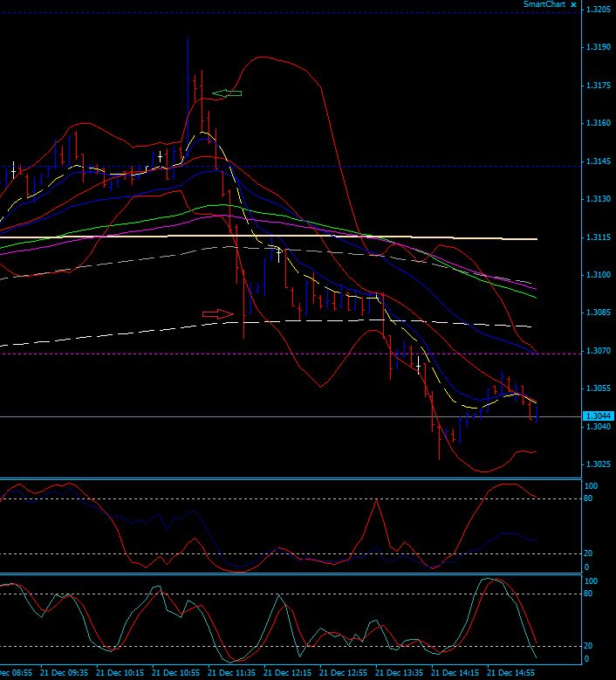
Task: Click the green left-pointing arrow marker
Action: point(227,93)
